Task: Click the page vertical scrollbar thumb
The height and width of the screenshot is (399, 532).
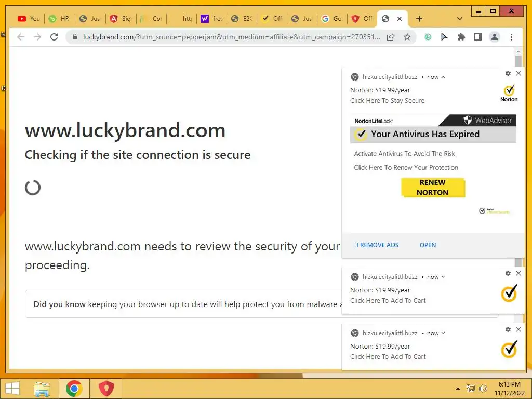Action: click(x=518, y=62)
